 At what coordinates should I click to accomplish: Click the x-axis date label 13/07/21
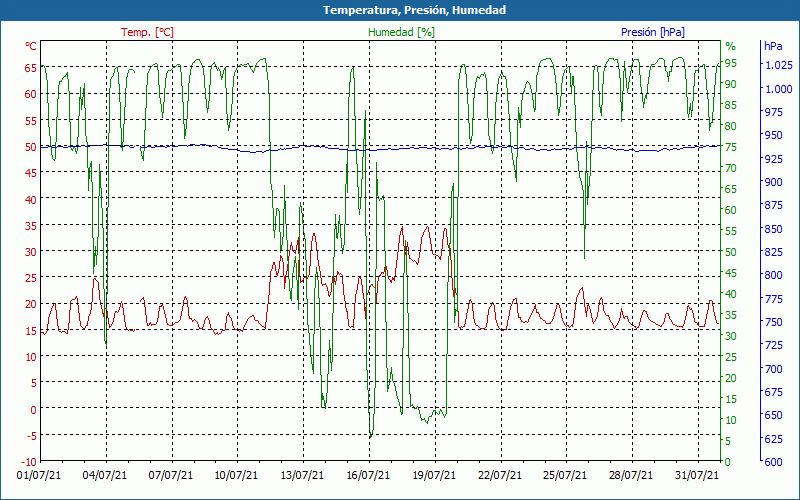pos(302,476)
